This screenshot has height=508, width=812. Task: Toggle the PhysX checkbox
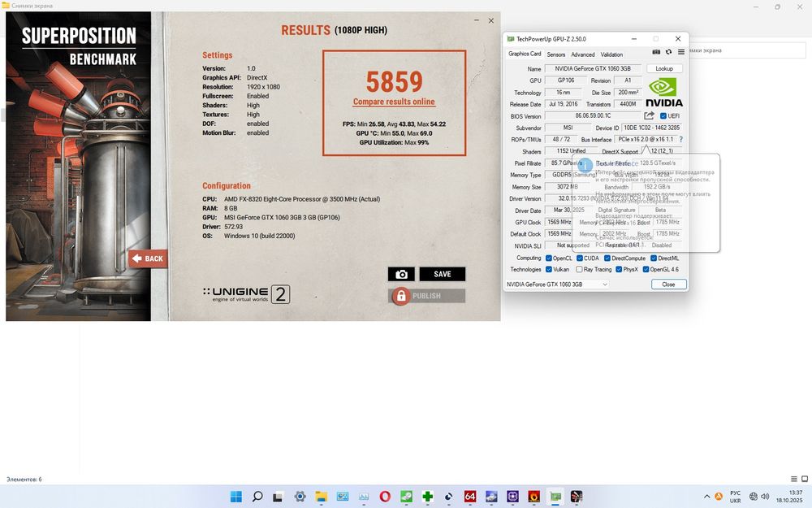point(618,270)
